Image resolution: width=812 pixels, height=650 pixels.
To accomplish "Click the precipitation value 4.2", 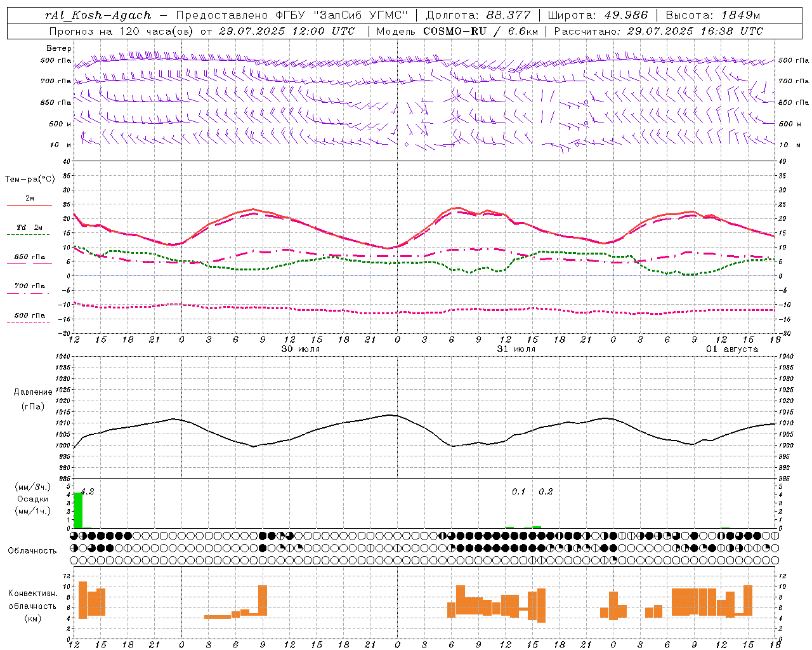I will click(88, 491).
